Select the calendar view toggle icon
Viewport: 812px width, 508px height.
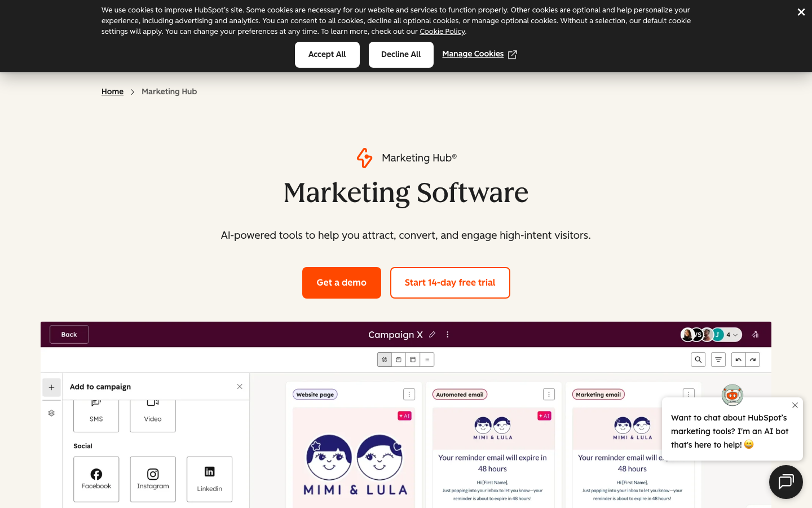[x=399, y=360]
